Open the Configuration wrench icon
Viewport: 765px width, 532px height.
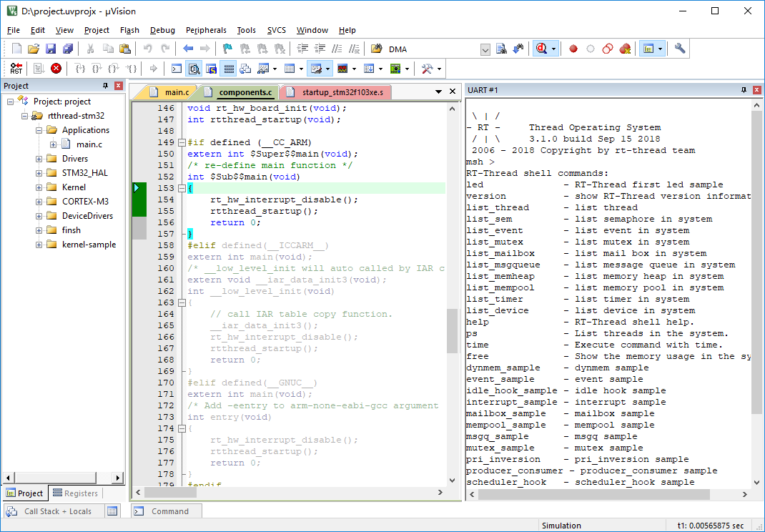678,49
